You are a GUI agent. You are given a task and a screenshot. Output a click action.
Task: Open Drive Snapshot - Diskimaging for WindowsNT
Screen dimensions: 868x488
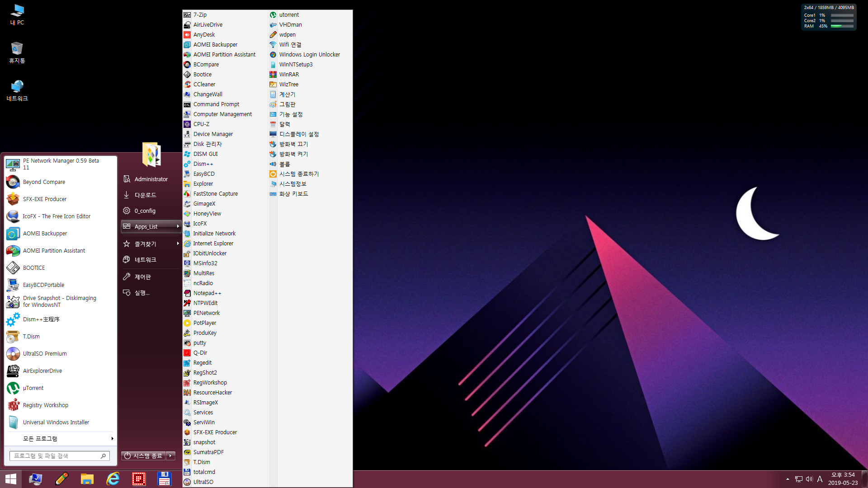(61, 301)
